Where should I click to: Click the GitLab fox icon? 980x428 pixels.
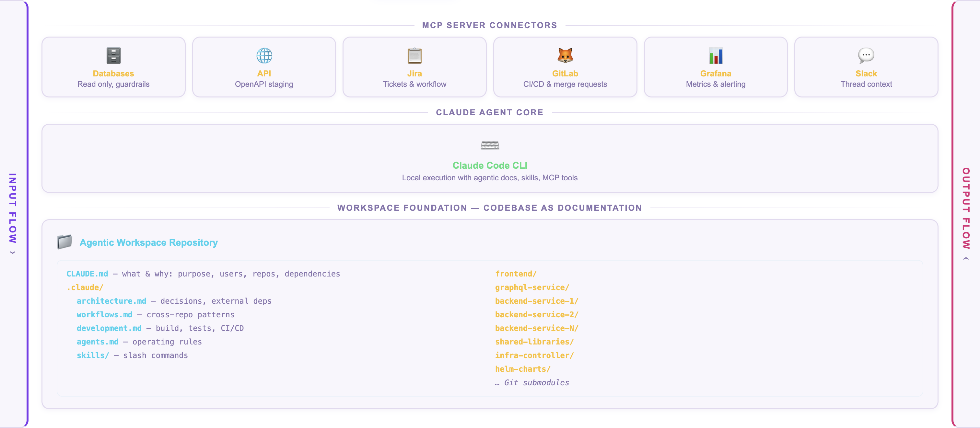(x=565, y=55)
